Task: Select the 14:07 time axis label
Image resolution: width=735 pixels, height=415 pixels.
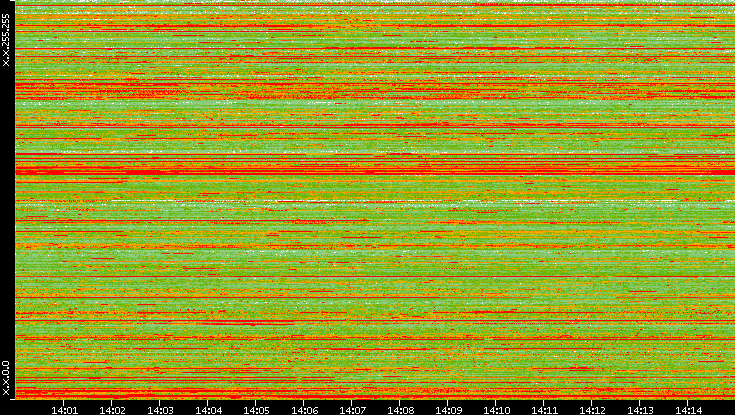Action: click(352, 410)
